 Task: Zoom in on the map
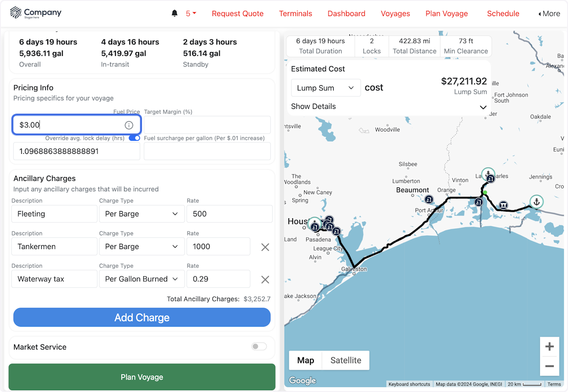pos(549,347)
